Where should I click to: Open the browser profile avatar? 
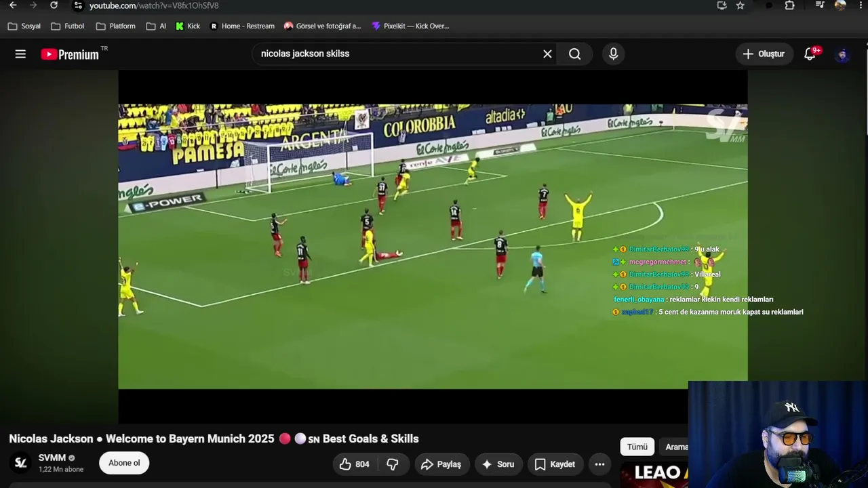tap(840, 5)
